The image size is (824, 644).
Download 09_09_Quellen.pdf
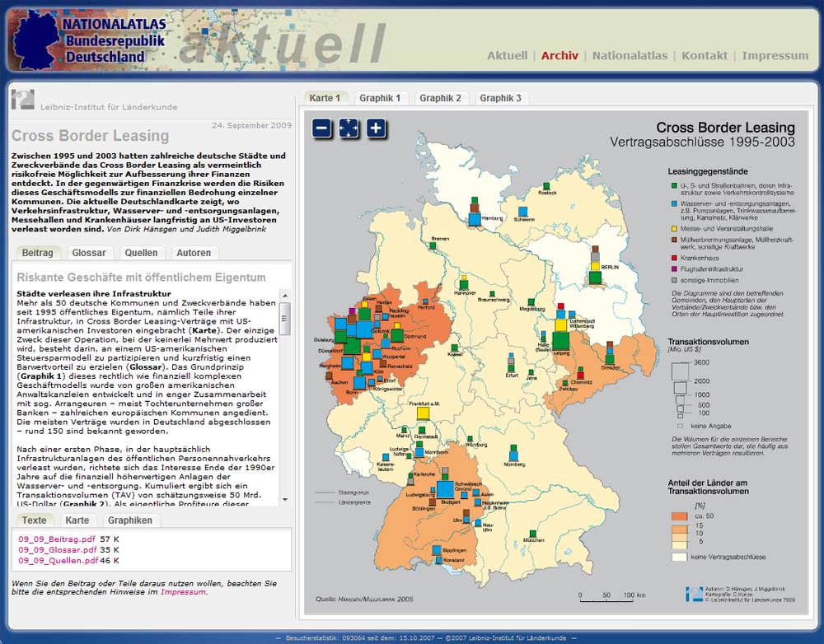click(x=58, y=561)
